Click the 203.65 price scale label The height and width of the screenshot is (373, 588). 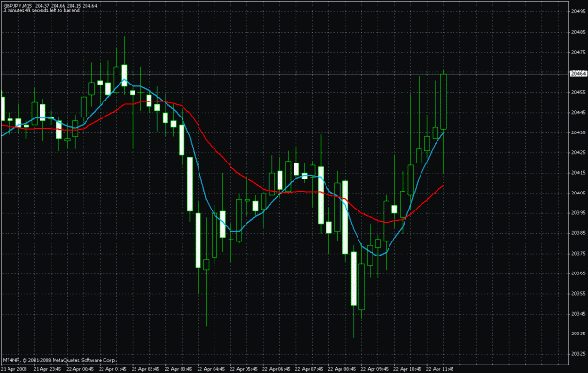pyautogui.click(x=579, y=273)
